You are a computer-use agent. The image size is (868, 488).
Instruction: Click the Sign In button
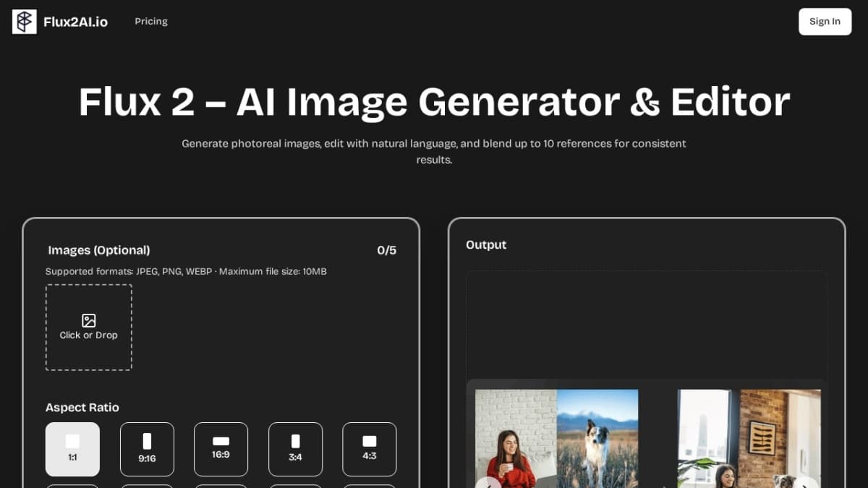825,22
